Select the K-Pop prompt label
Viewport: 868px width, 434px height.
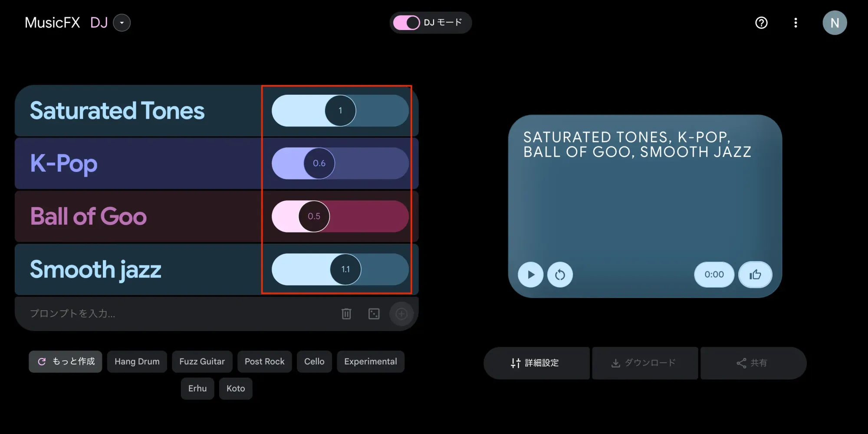63,164
